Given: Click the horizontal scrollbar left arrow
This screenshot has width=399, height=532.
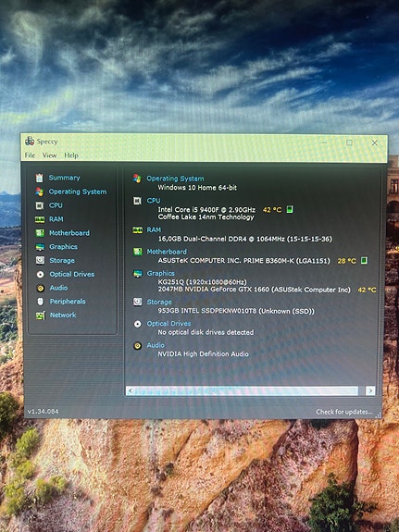Looking at the screenshot, I should pos(131,390).
